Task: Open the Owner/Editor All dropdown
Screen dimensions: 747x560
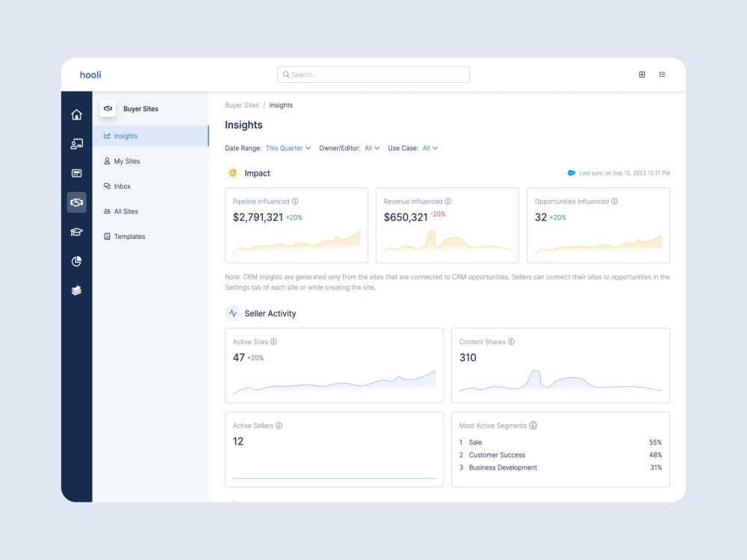Action: point(372,148)
